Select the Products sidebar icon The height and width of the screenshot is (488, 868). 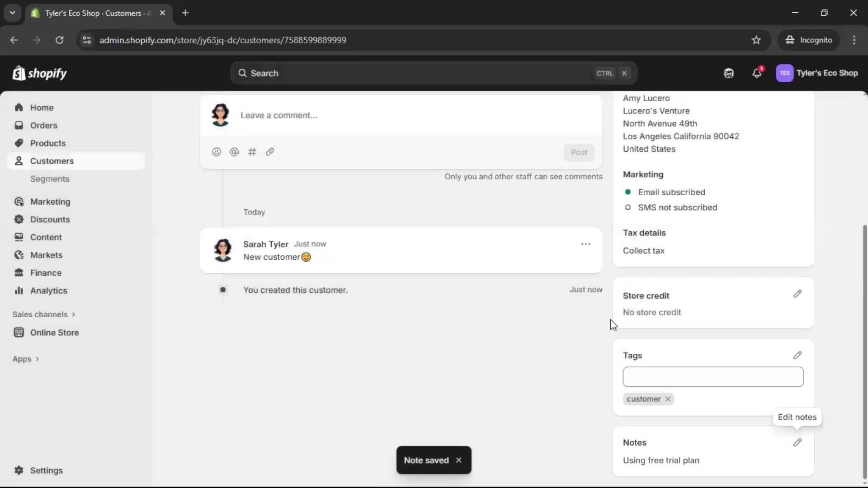pyautogui.click(x=19, y=143)
